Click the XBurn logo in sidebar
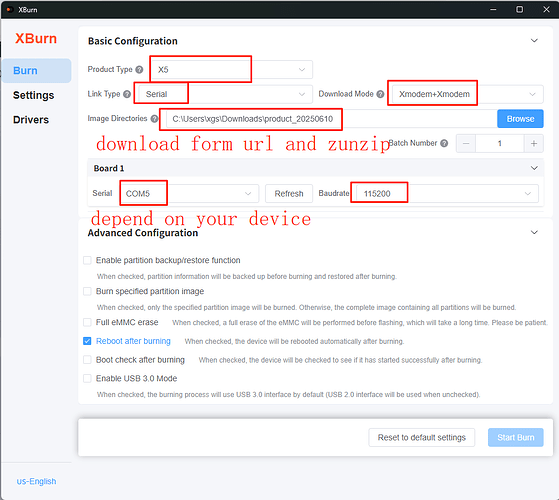Viewport: 559px width, 500px height. [x=36, y=38]
